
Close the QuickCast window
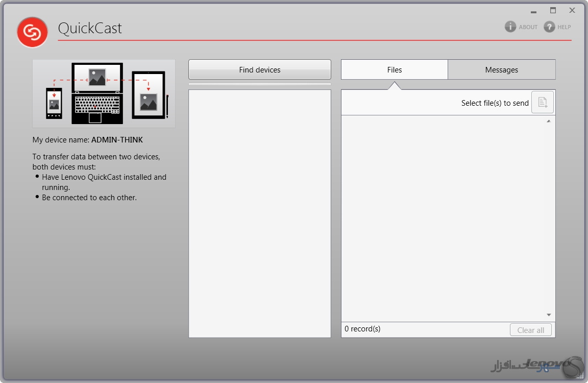tap(572, 11)
